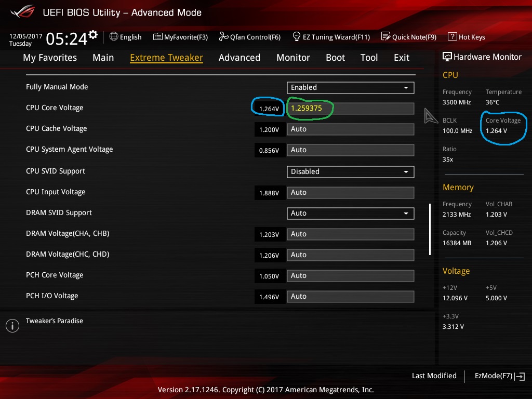Open the Exit tab

coord(402,58)
